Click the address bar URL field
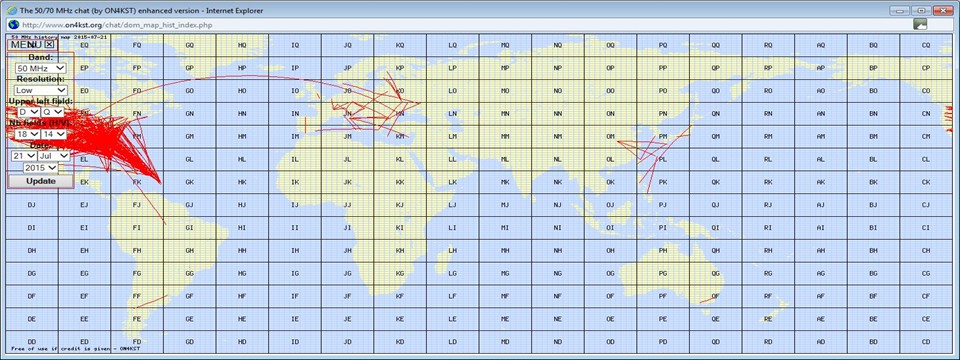 click(x=459, y=24)
